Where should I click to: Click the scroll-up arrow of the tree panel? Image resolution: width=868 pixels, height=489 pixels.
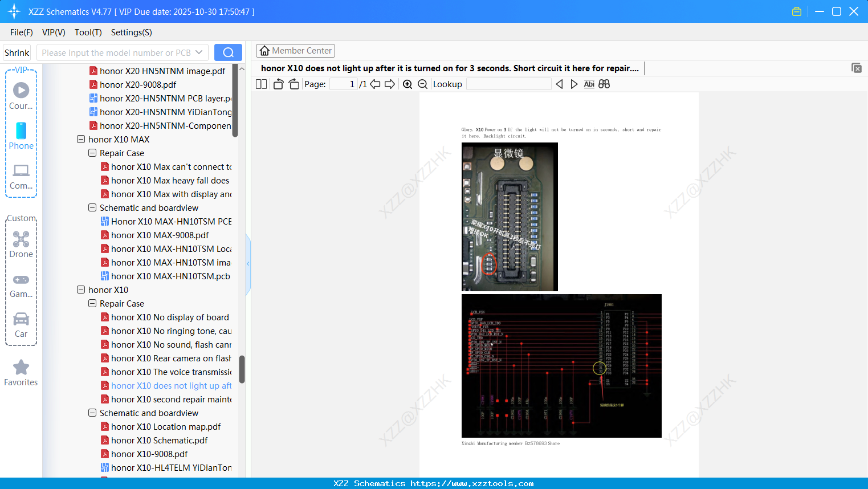pos(242,68)
